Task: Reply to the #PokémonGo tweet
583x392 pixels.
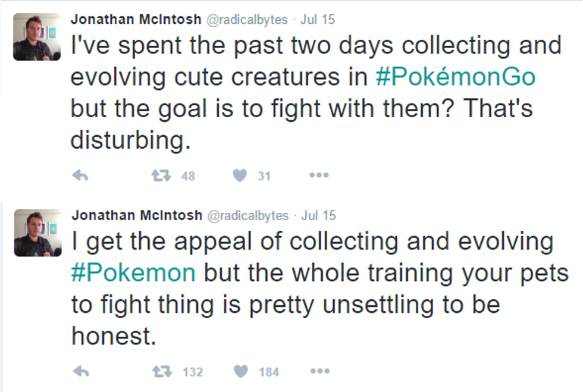Action: pyautogui.click(x=80, y=175)
